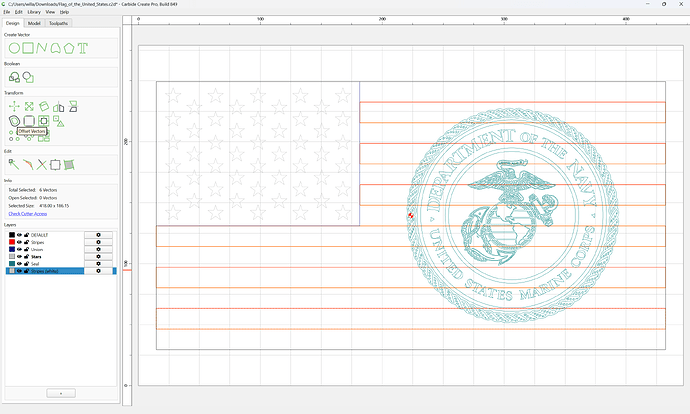The height and width of the screenshot is (414, 690).
Task: Open settings for the Stars layer
Action: point(98,256)
